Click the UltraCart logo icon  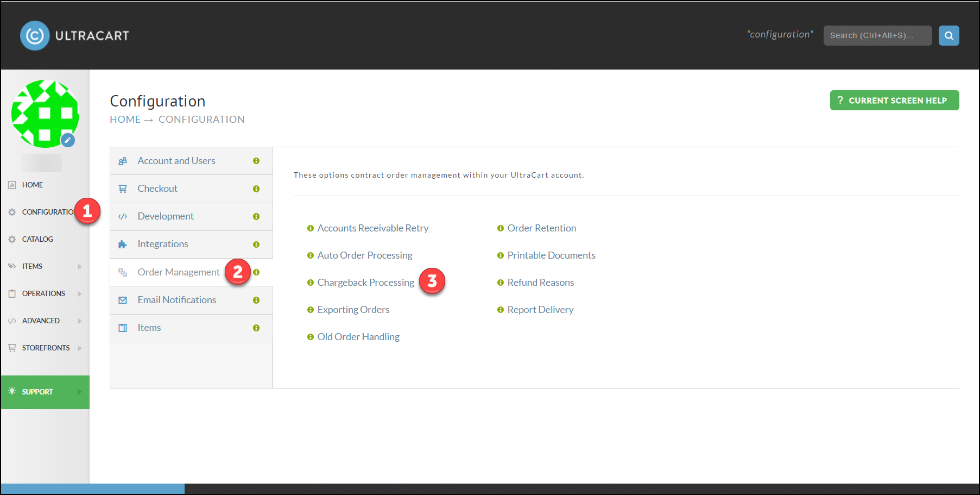coord(35,36)
